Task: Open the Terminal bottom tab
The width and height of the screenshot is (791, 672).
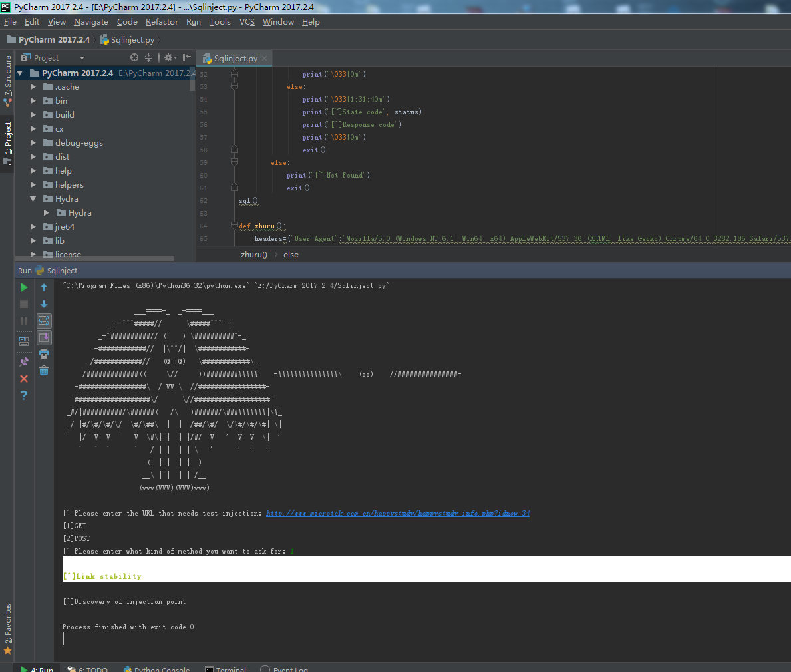Action: [x=226, y=669]
